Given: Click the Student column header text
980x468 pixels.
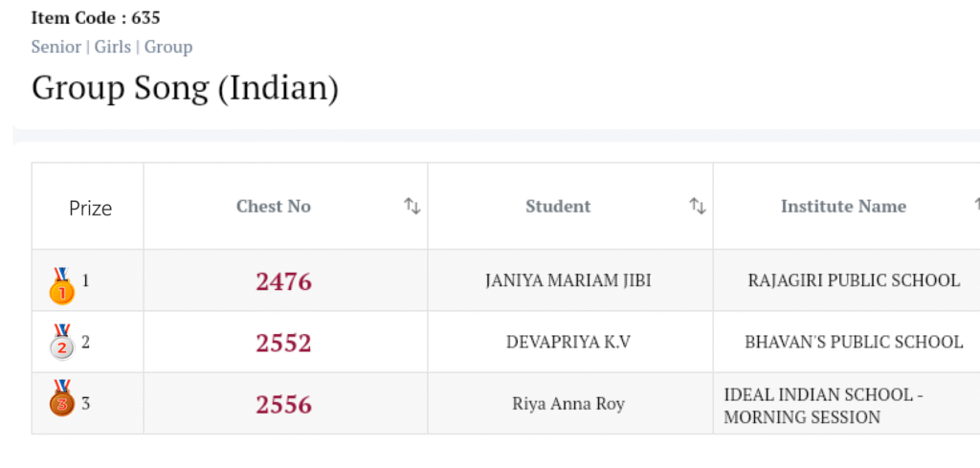Looking at the screenshot, I should (x=558, y=206).
